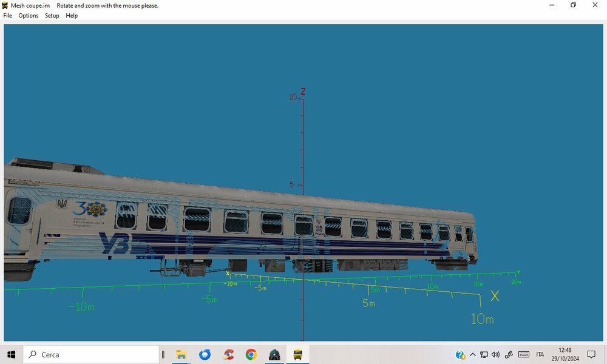The image size is (607, 364).
Task: Switch the ITA input language
Action: coord(540,354)
